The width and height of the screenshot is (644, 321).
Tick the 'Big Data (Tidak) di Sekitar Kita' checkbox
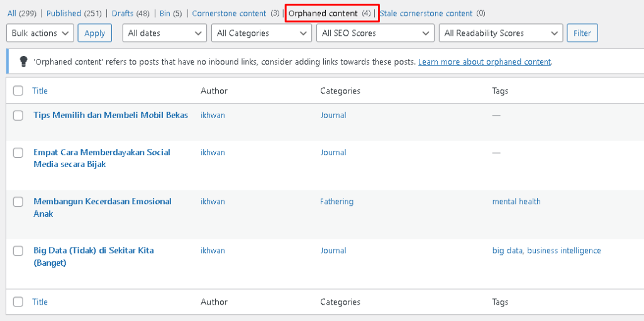click(x=18, y=251)
